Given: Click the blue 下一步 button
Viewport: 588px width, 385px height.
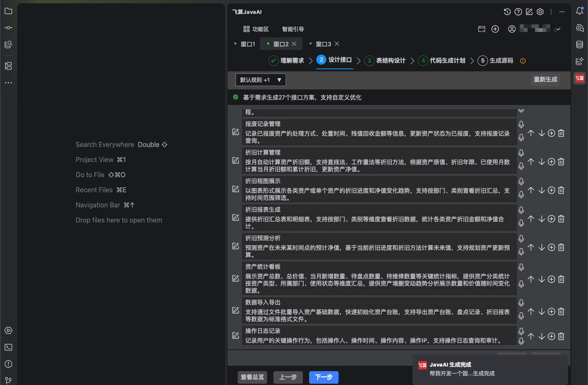Looking at the screenshot, I should [324, 377].
